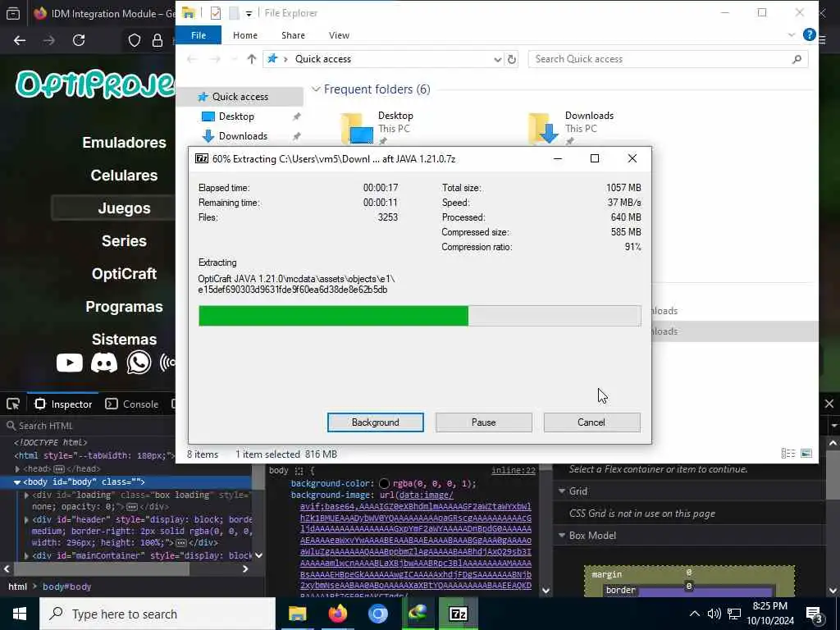Click the background-color black swatch

pyautogui.click(x=384, y=484)
